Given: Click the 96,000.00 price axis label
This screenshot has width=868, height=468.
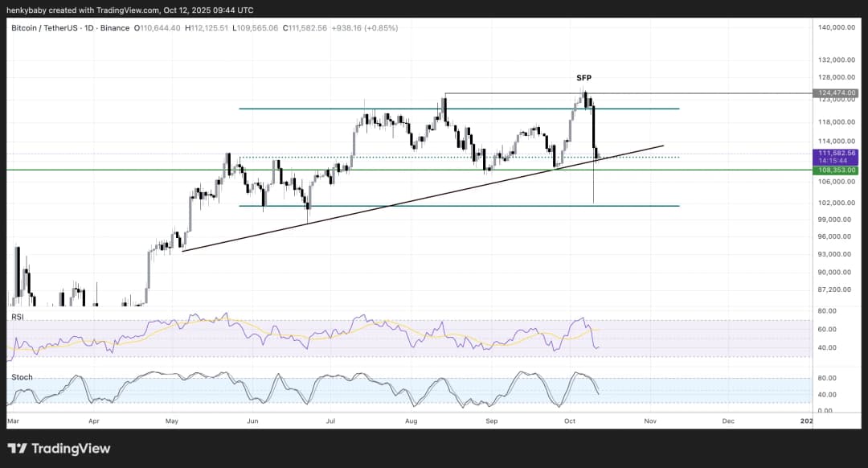Looking at the screenshot, I should coord(837,236).
